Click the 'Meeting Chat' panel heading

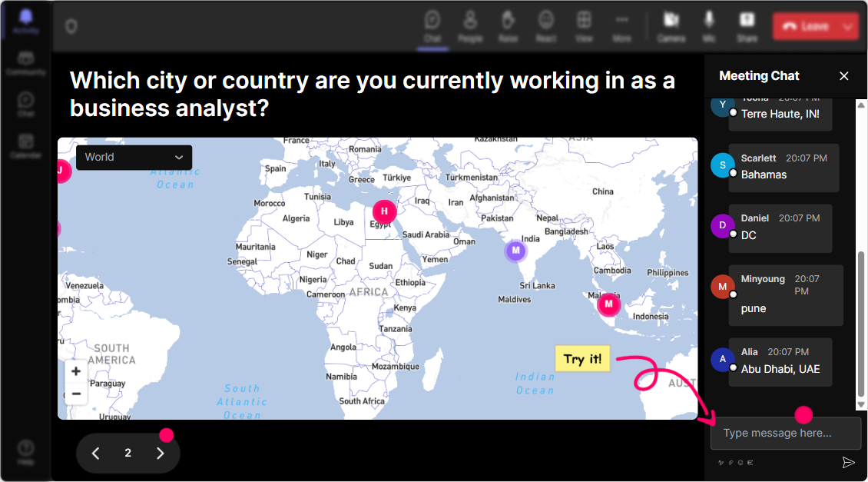(759, 76)
